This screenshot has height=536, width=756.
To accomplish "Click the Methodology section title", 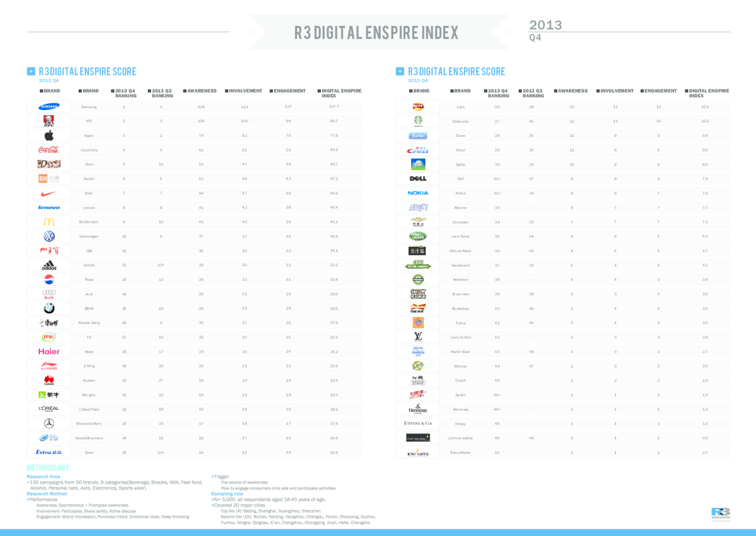I will [53, 468].
